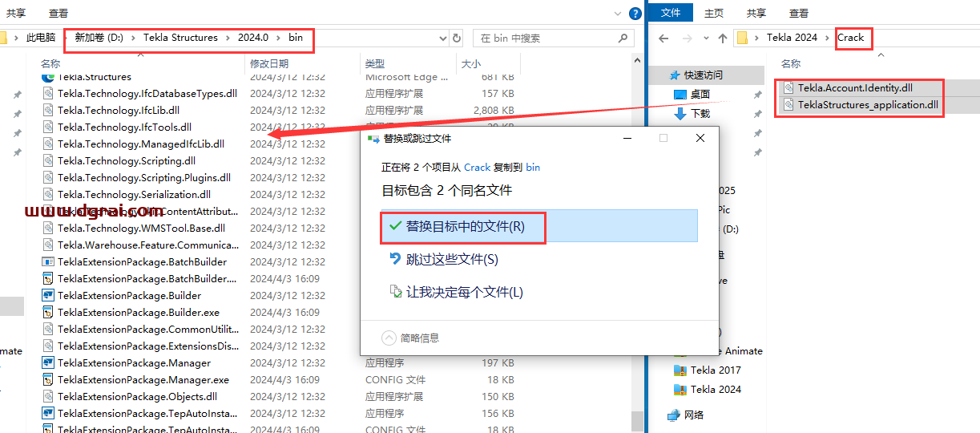The image size is (980, 433).
Task: Choose 替换目标中的文件(R) option
Action: point(539,227)
